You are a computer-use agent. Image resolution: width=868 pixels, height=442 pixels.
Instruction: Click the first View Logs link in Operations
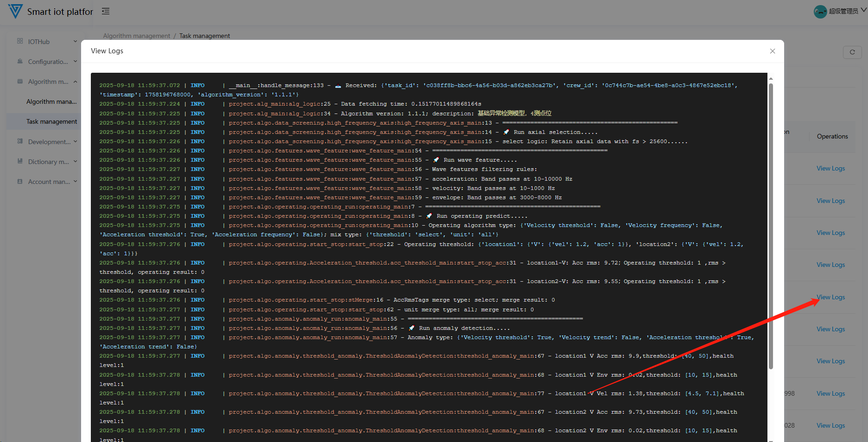coord(830,168)
